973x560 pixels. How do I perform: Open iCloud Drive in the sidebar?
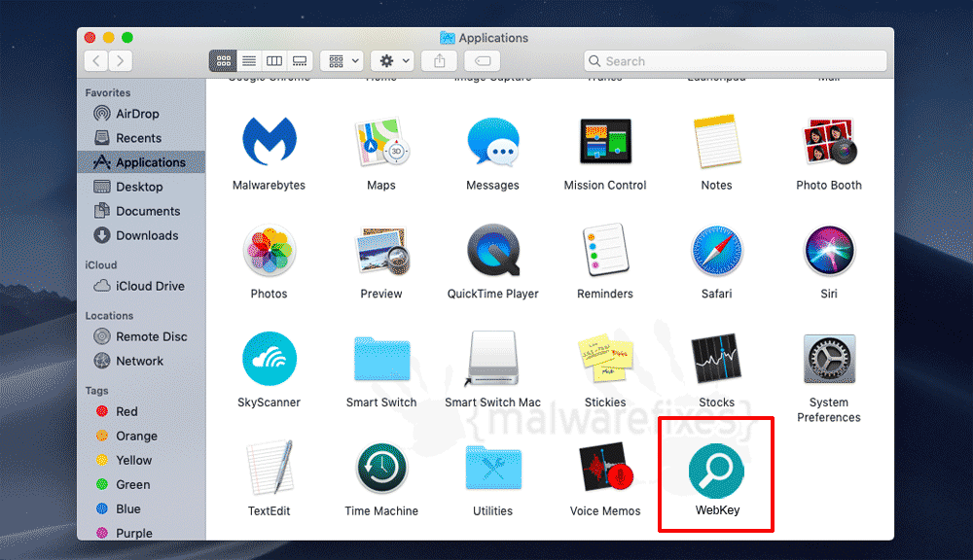[x=141, y=286]
